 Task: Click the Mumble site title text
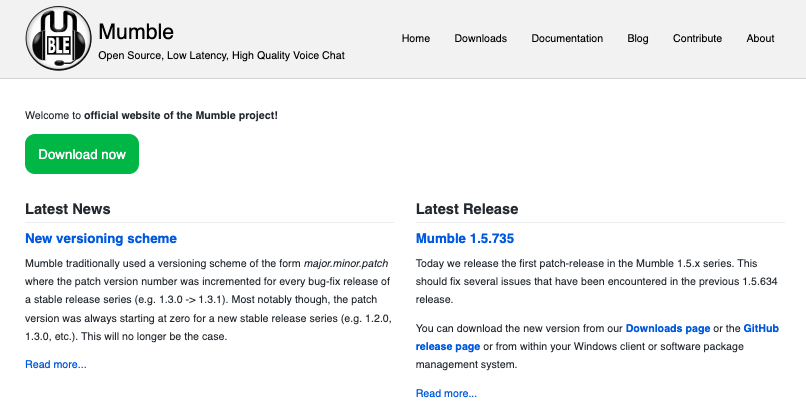pyautogui.click(x=136, y=31)
